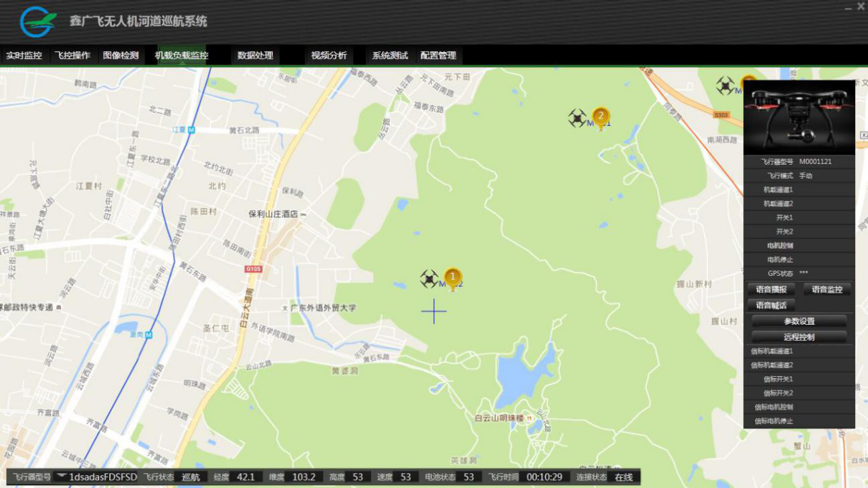The image size is (868, 488).
Task: Select the 信标开关1 row
Action: pos(799,379)
